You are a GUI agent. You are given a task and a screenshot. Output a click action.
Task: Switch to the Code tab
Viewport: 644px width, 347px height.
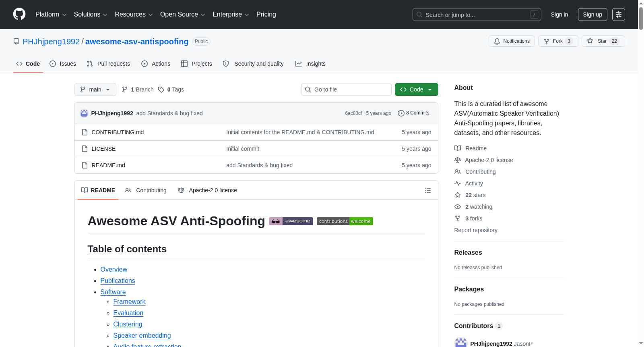click(x=28, y=64)
